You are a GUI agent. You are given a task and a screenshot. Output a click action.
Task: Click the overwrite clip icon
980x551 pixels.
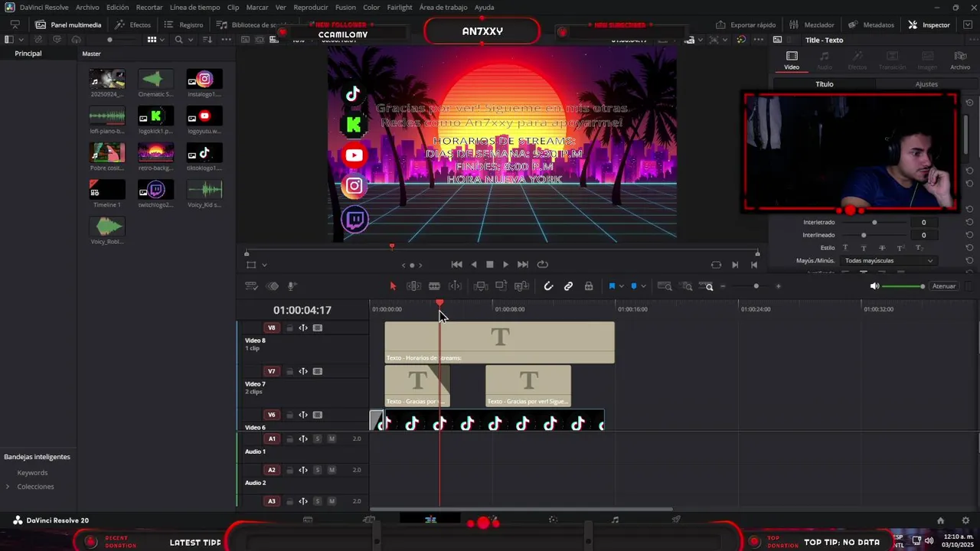501,286
